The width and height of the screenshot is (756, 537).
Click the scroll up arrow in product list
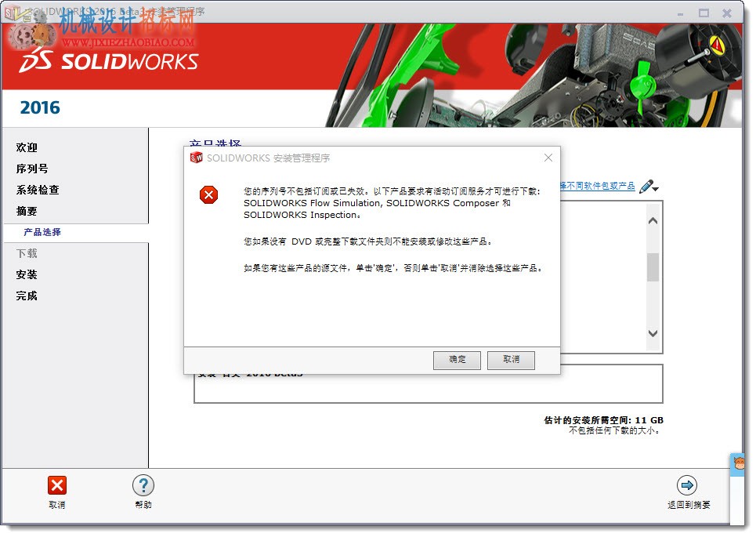tap(653, 221)
